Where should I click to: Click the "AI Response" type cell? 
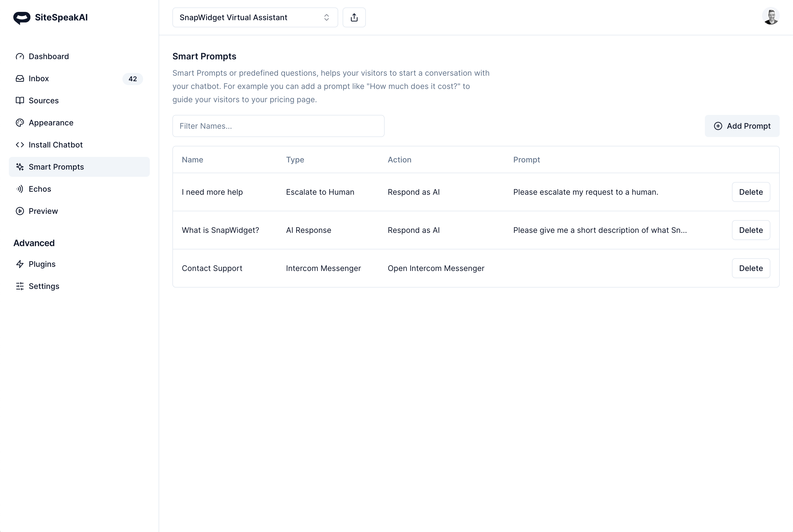click(x=308, y=230)
